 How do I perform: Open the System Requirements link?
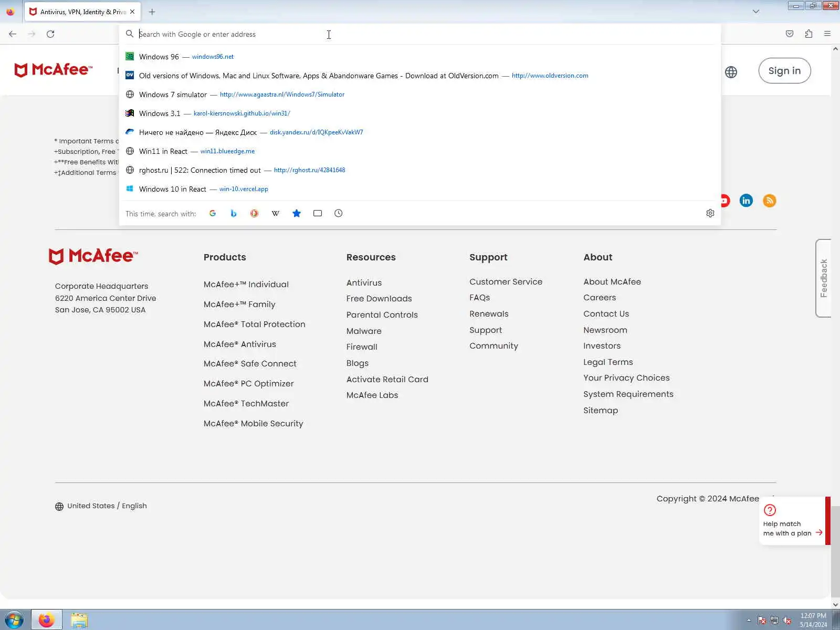click(628, 394)
